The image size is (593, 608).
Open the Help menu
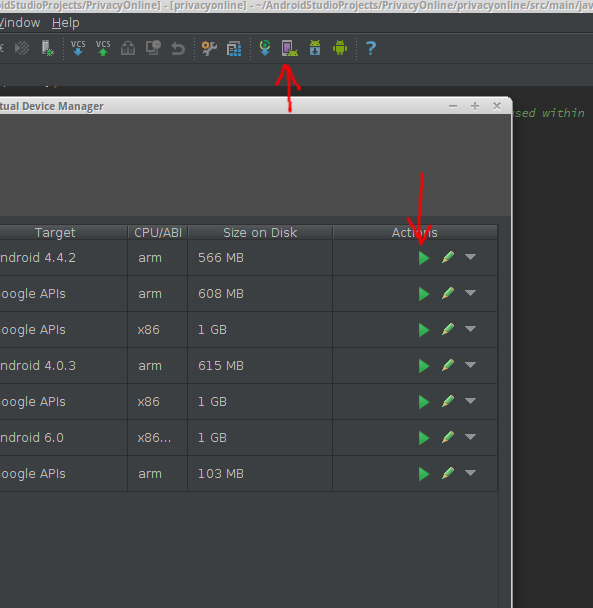point(66,23)
